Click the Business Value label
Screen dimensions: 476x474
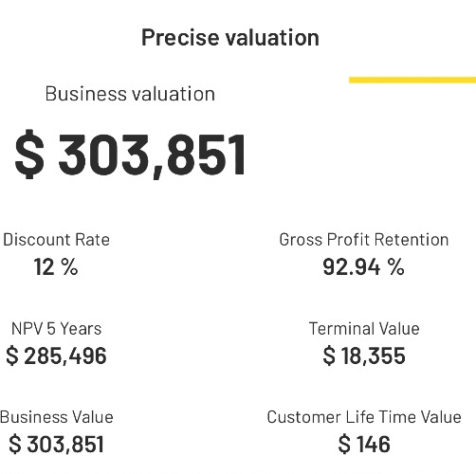57,417
